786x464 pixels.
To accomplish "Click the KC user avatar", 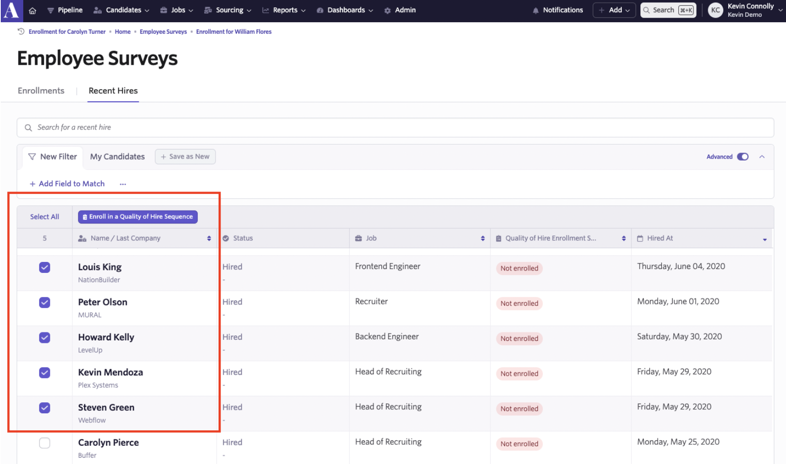I will pos(715,11).
